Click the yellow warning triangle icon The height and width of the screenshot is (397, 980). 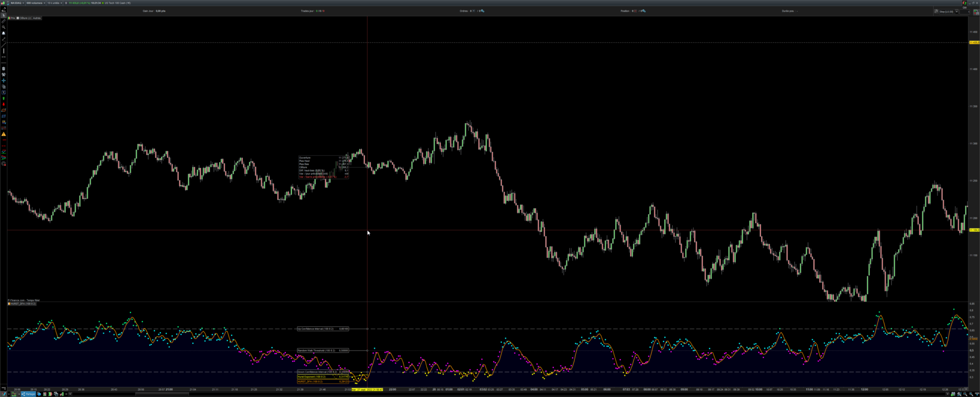(x=3, y=135)
